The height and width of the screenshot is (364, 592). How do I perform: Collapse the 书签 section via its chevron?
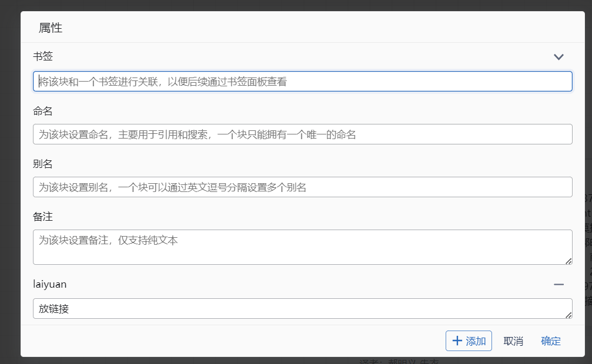point(558,56)
